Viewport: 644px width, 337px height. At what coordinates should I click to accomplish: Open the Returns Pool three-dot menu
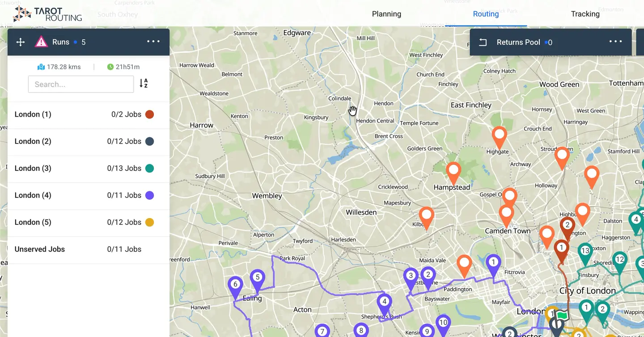click(616, 42)
